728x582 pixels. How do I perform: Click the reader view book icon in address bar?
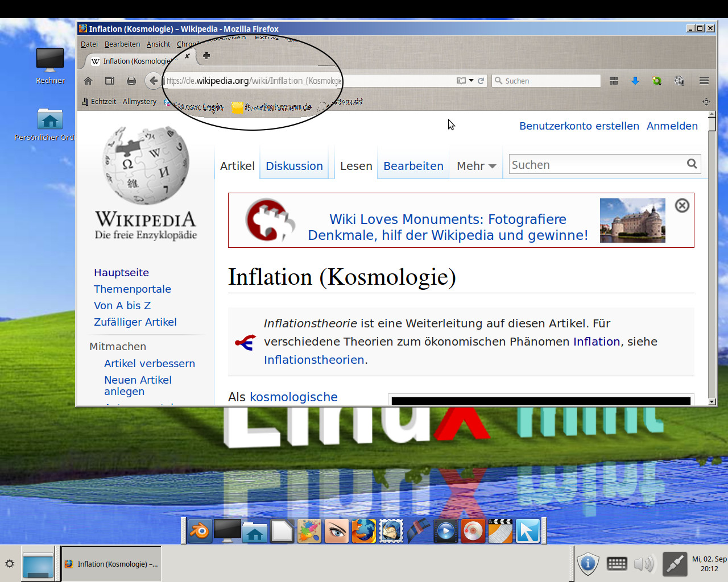[461, 81]
